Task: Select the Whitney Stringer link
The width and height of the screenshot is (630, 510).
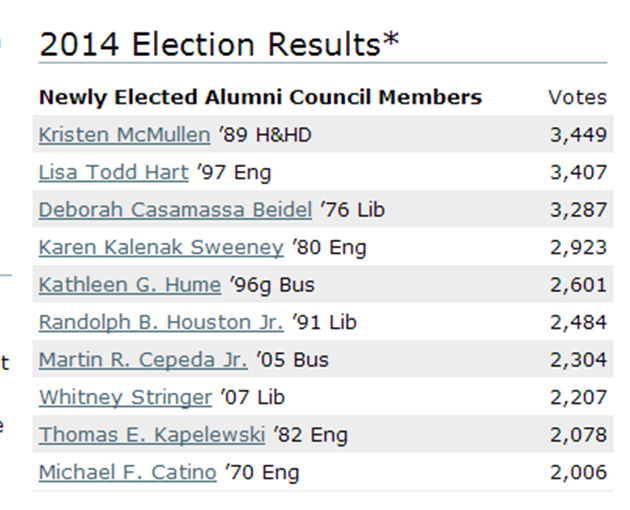Action: (125, 397)
